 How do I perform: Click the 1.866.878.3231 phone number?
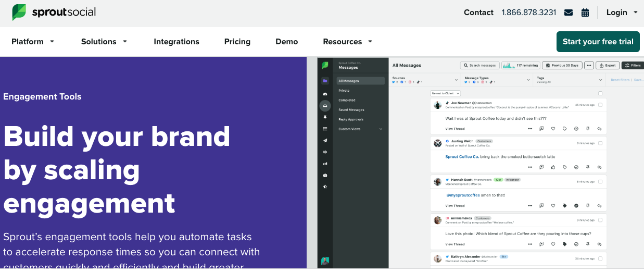(529, 13)
